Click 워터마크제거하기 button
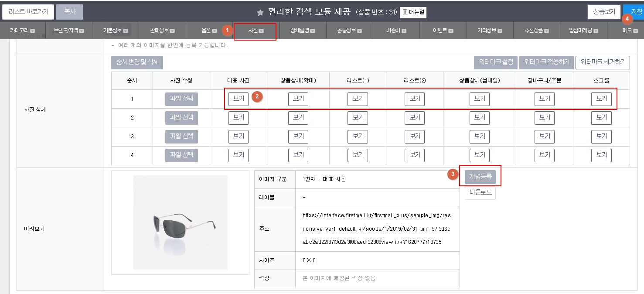Screen dimensions: 644x294 603,62
